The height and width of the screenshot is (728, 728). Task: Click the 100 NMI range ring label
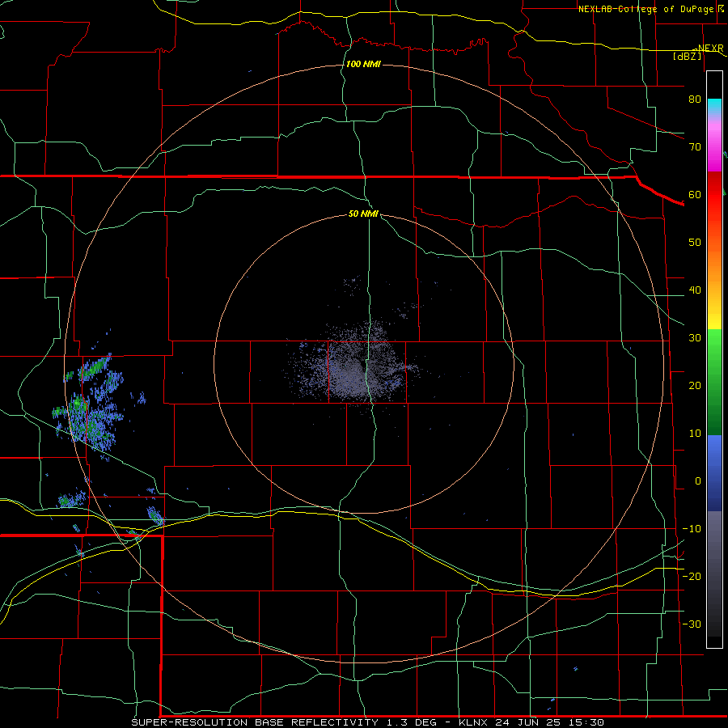pos(363,64)
